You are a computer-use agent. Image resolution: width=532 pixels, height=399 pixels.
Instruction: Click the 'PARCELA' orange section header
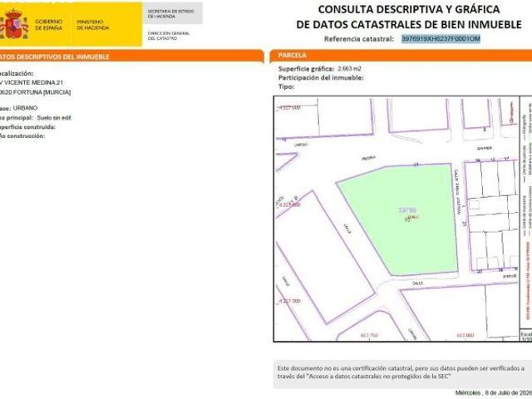401,56
